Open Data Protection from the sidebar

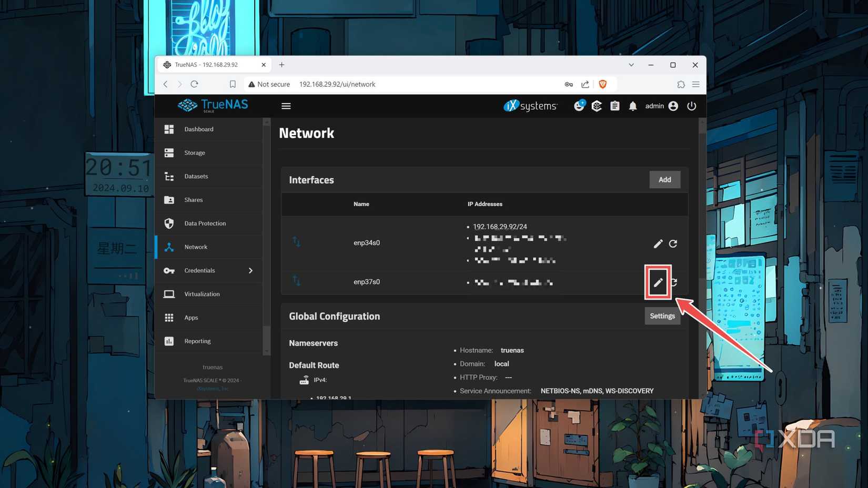coord(205,223)
